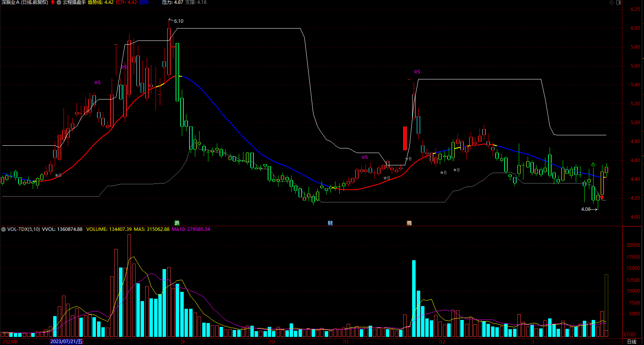This screenshot has width=644, height=345.
Task: Click the 4.08 low price label
Action: pos(585,209)
